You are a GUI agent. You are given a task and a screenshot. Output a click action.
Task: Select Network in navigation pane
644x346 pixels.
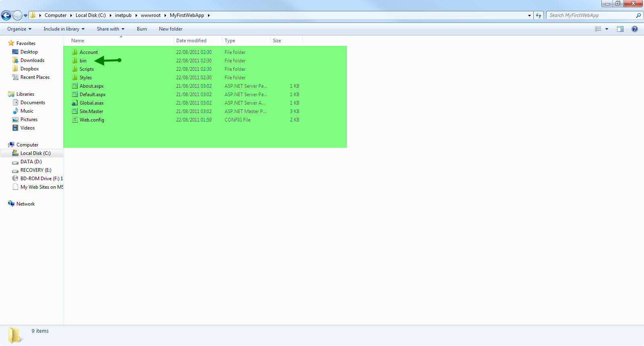coord(25,204)
